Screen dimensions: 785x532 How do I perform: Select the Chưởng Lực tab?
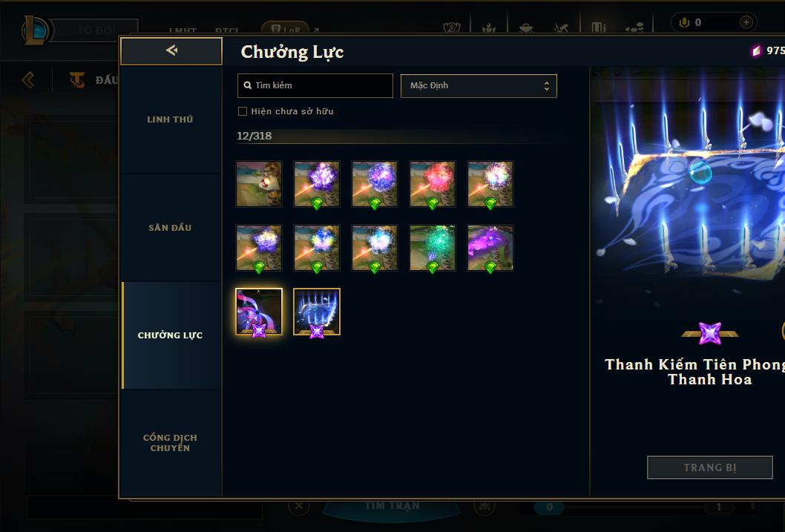170,335
